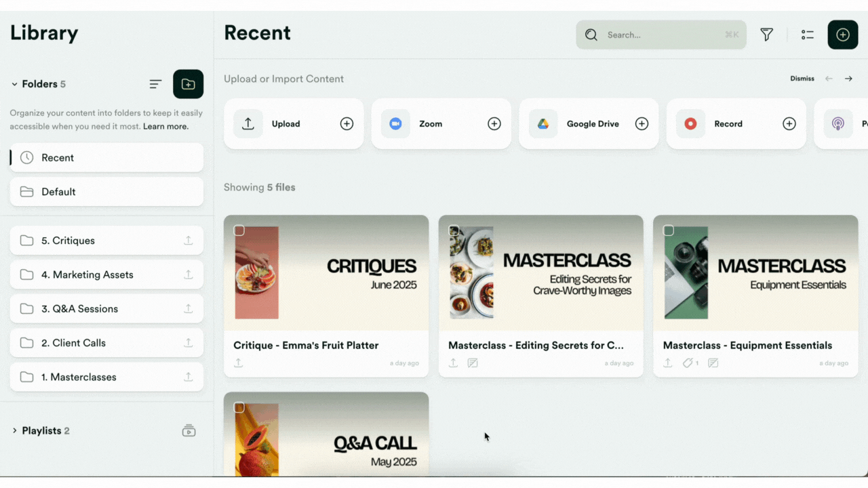Viewport: 868px width, 488px height.
Task: Select the Q&A Call May 2025 checkbox
Action: coord(239,407)
